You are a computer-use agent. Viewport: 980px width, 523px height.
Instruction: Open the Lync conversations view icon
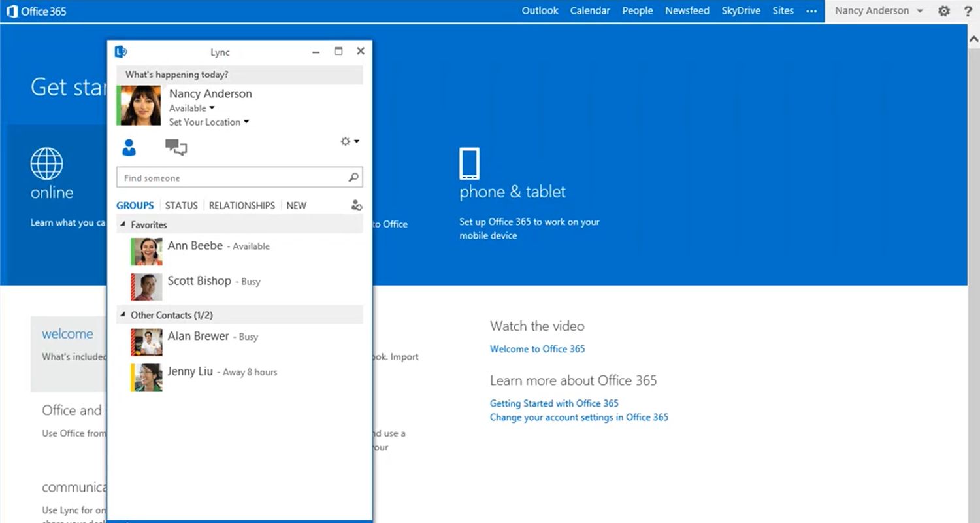point(176,147)
